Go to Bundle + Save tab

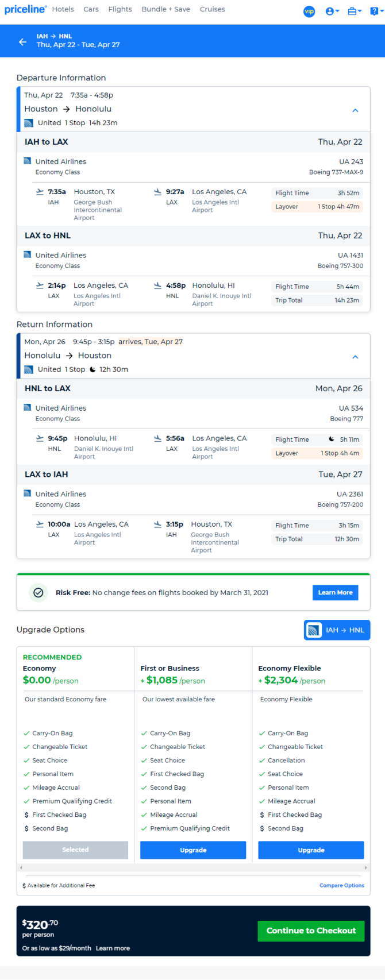click(x=166, y=9)
